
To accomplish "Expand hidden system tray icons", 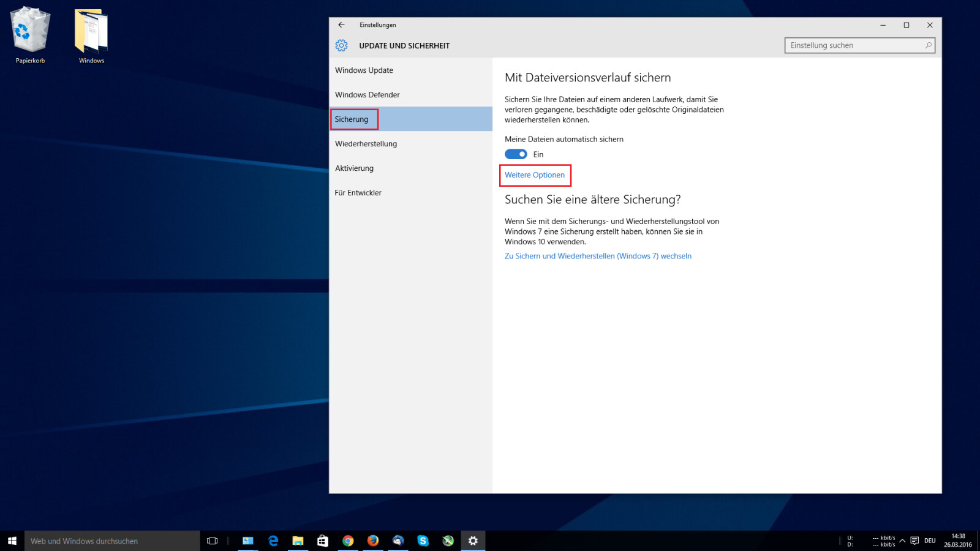I will pos(902,541).
